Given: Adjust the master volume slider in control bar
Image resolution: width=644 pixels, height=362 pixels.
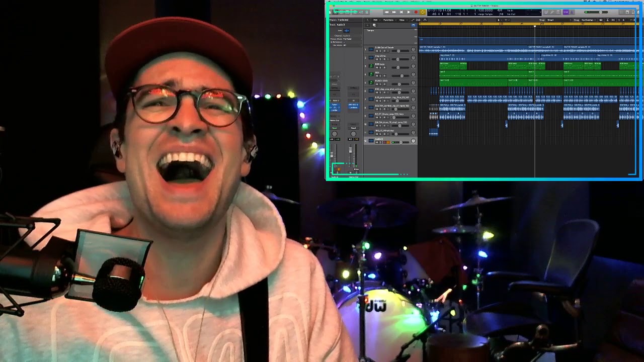Looking at the screenshot, I should (596, 12).
